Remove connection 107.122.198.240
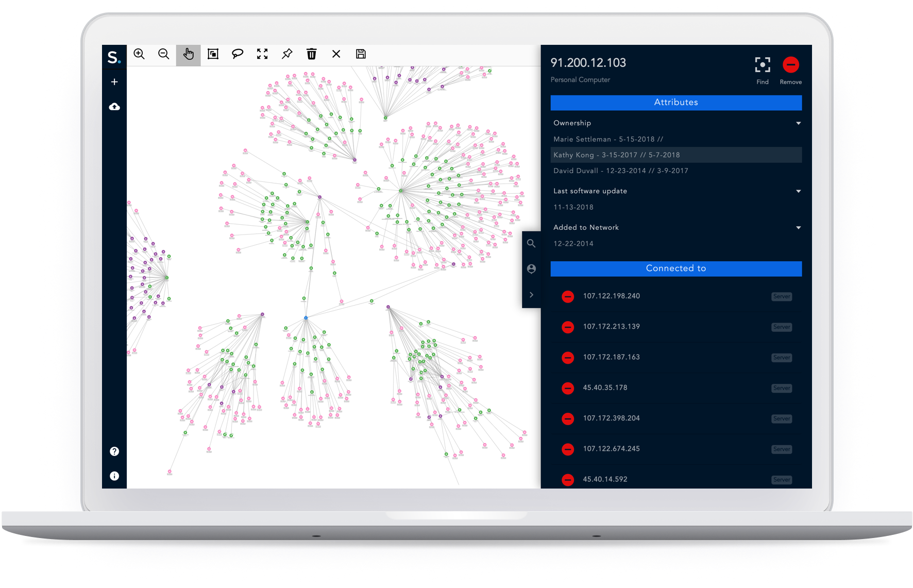Image resolution: width=913 pixels, height=588 pixels. tap(568, 297)
